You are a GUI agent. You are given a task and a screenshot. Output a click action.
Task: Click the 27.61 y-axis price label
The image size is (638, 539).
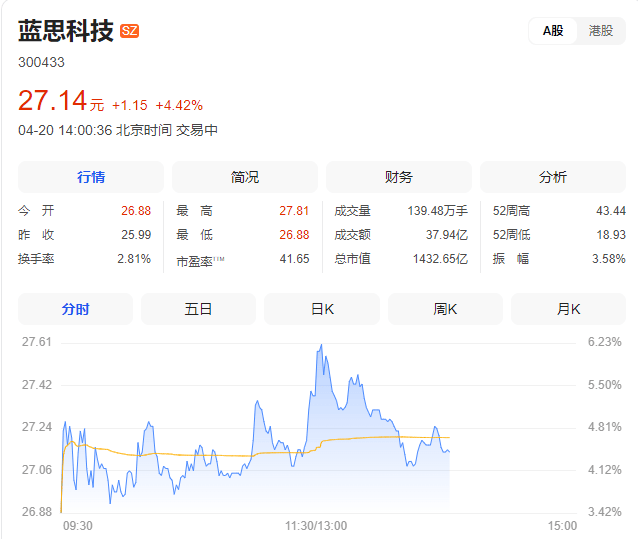(x=37, y=342)
